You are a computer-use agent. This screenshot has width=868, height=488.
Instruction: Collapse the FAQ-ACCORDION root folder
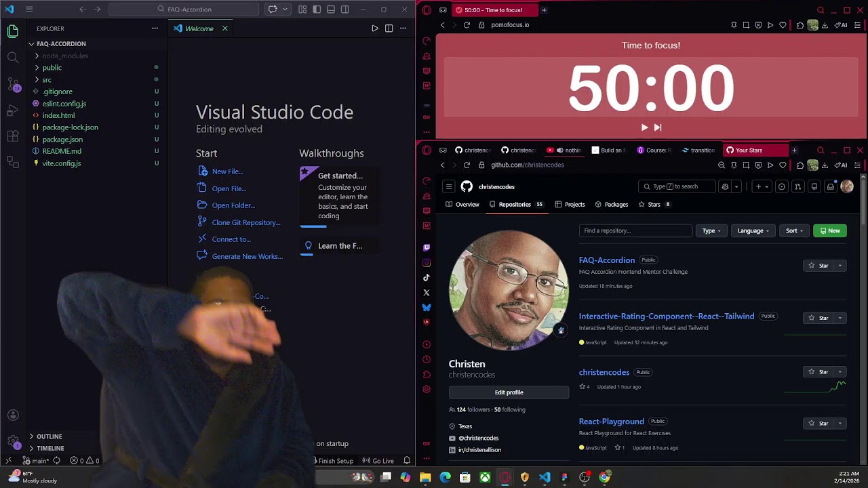coord(61,43)
